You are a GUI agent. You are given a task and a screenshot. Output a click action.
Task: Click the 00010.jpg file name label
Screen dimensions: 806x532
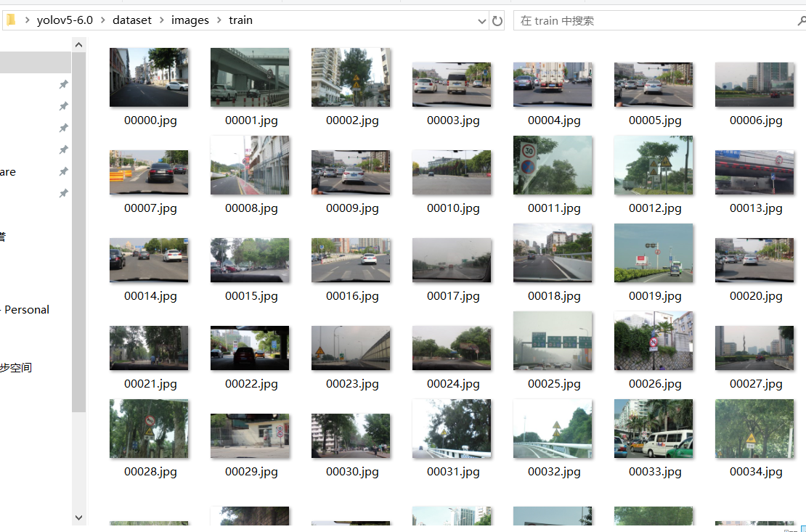tap(453, 208)
